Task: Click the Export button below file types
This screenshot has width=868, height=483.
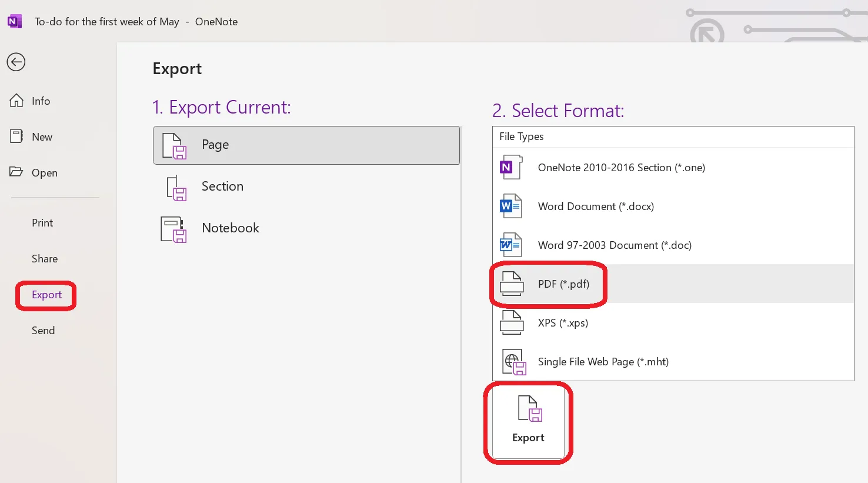Action: click(528, 422)
